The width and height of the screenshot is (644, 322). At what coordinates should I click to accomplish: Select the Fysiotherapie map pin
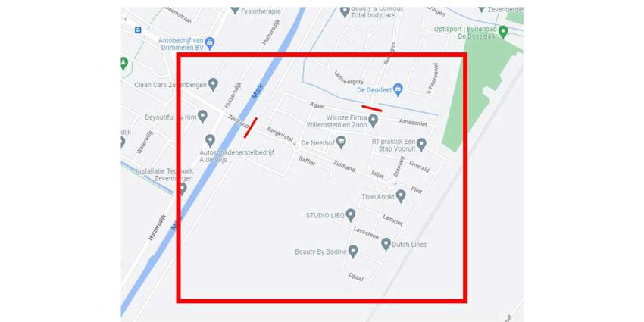pos(235,10)
